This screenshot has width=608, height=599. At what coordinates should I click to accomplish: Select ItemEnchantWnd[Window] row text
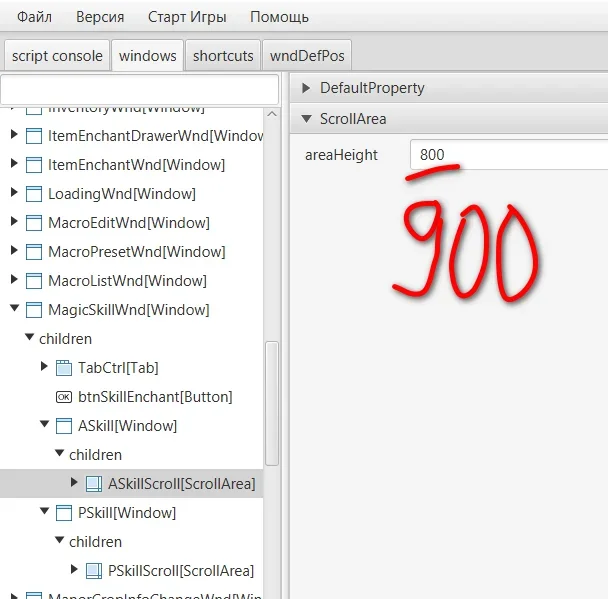coord(136,165)
